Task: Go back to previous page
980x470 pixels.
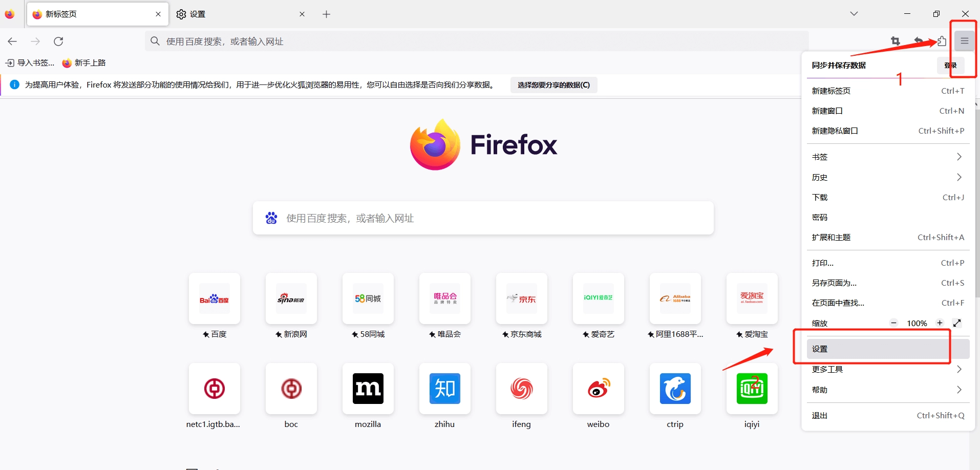Action: 13,41
